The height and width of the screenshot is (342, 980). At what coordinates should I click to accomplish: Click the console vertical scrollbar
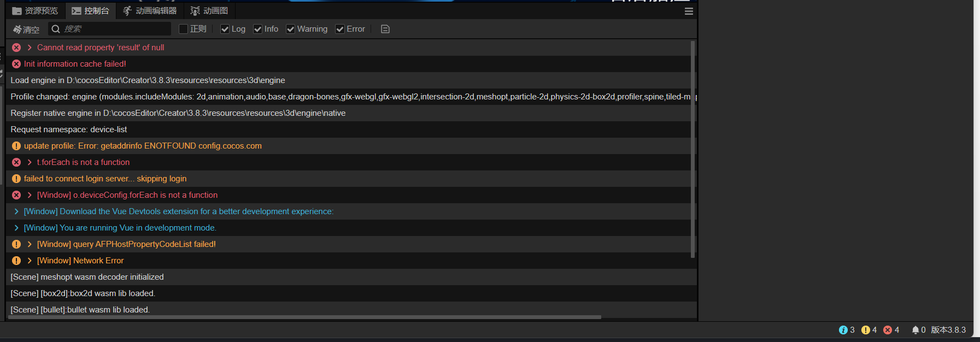pos(693,149)
